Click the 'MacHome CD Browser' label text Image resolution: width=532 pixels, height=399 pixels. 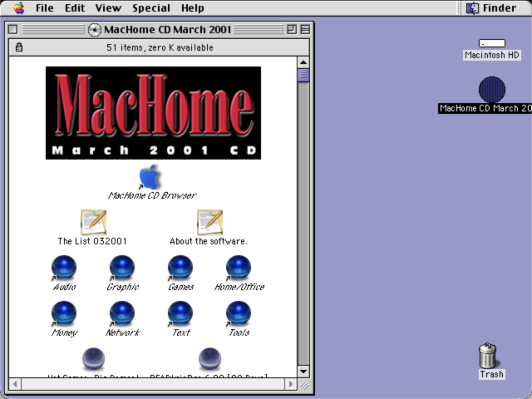click(x=152, y=195)
